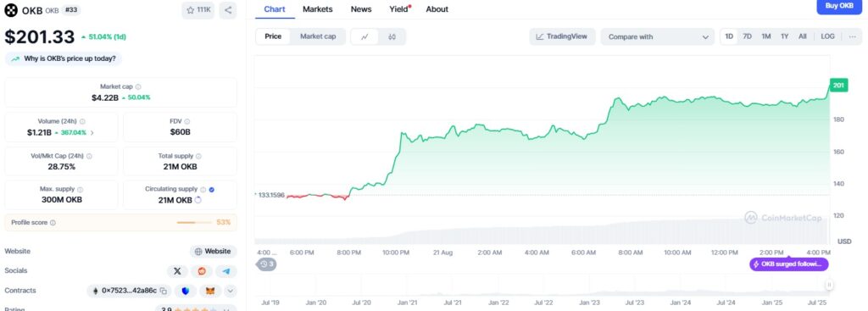
Task: Switch to candlestick chart icon
Action: pos(392,36)
